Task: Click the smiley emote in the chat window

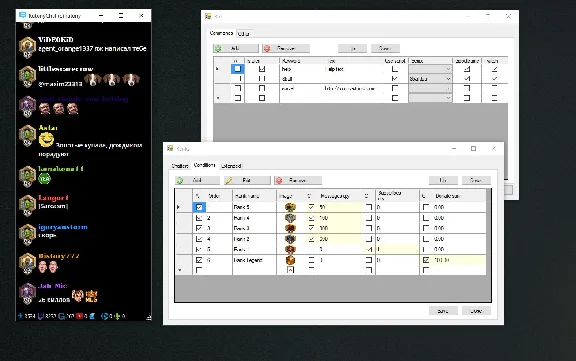Action: point(46,140)
